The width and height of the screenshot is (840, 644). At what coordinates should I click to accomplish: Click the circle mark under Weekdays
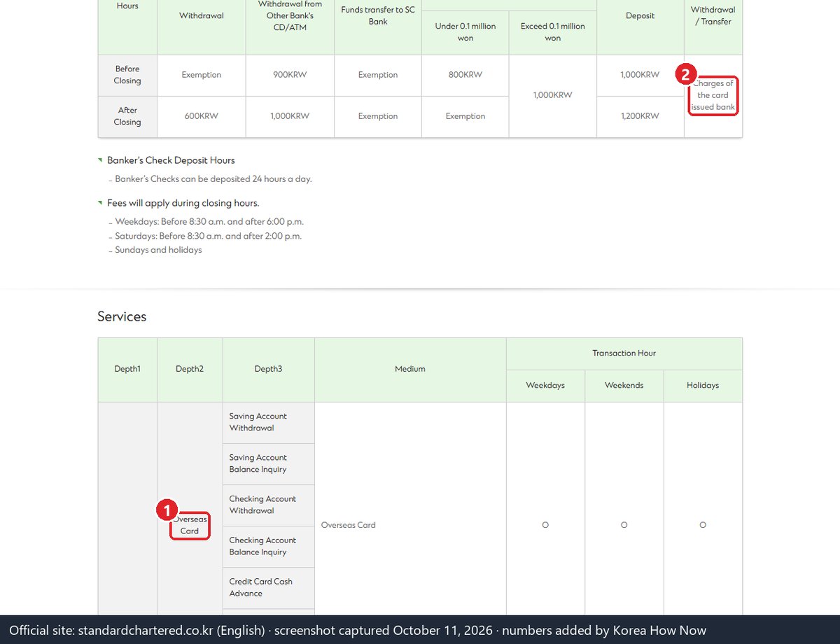[545, 525]
